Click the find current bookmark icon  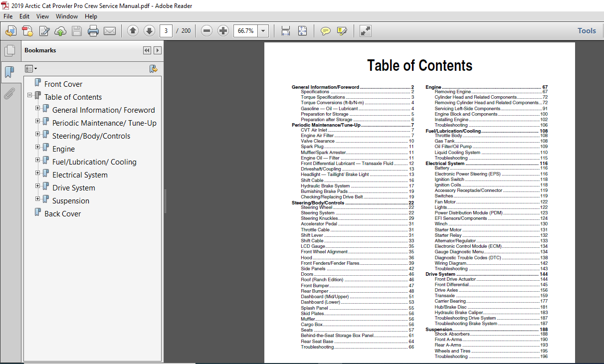click(154, 69)
